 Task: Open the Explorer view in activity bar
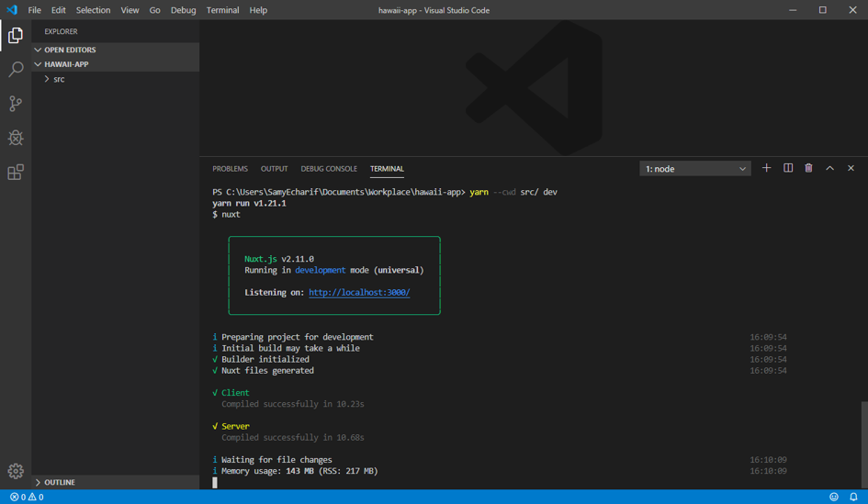tap(16, 36)
